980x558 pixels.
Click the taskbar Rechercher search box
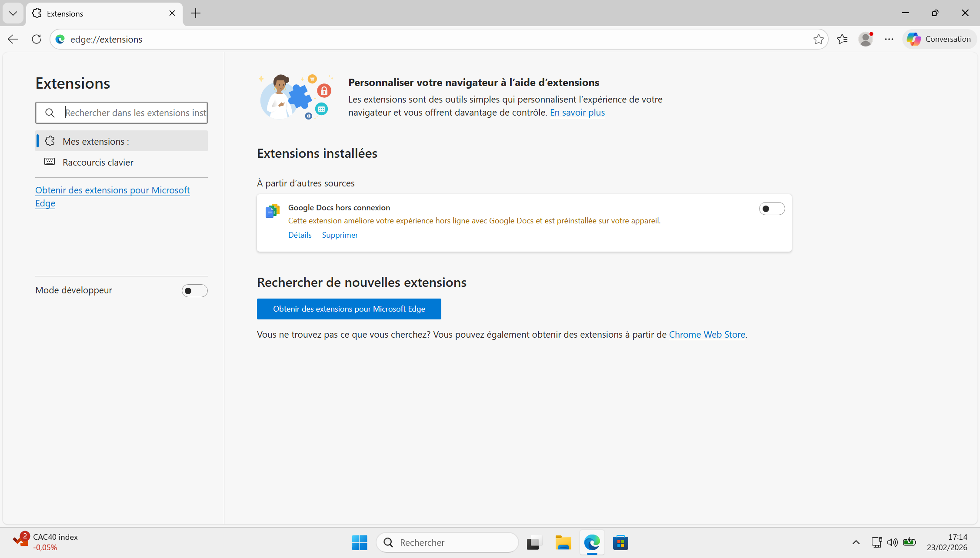[447, 542]
